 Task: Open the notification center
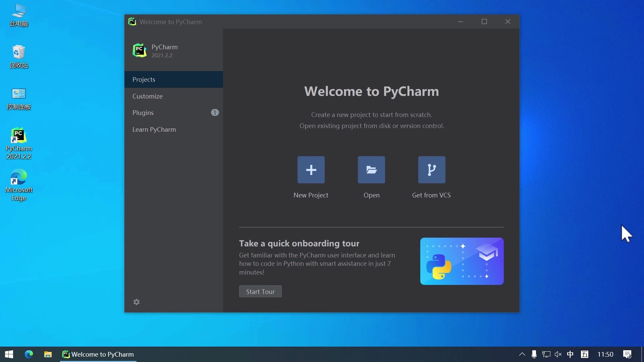pos(628,354)
